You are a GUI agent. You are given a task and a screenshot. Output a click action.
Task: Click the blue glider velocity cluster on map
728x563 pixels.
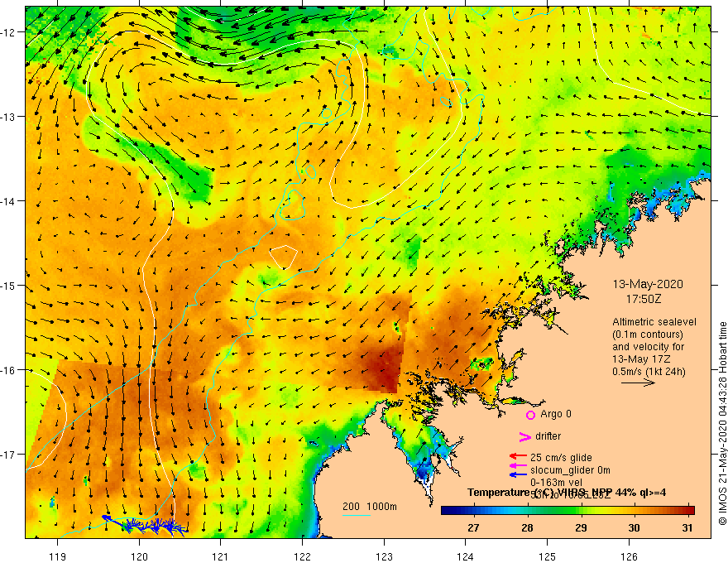click(146, 524)
